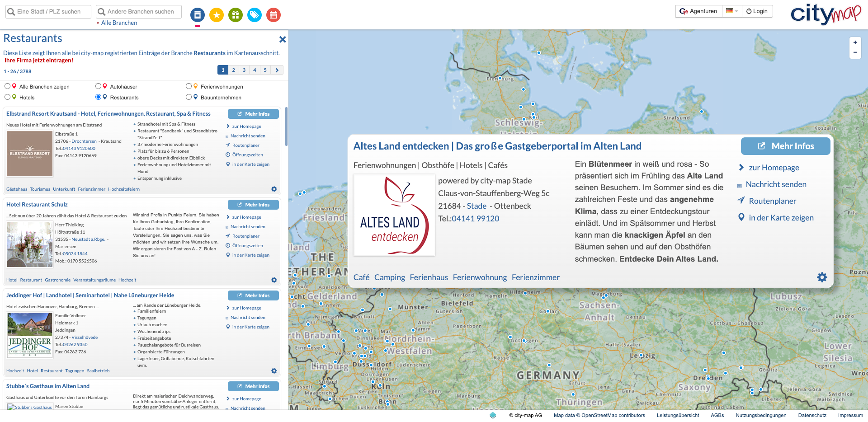Click the blue list view icon
The width and height of the screenshot is (868, 422).
click(198, 15)
